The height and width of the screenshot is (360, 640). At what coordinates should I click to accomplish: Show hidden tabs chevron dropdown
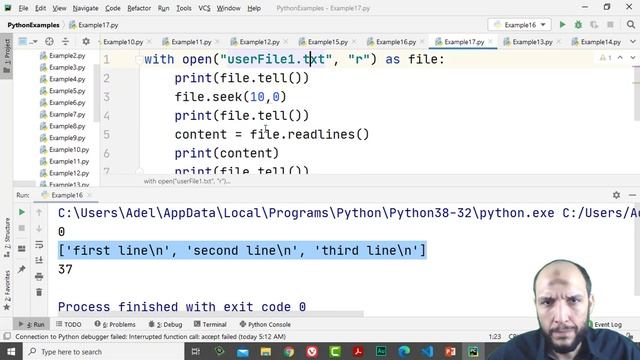[633, 42]
